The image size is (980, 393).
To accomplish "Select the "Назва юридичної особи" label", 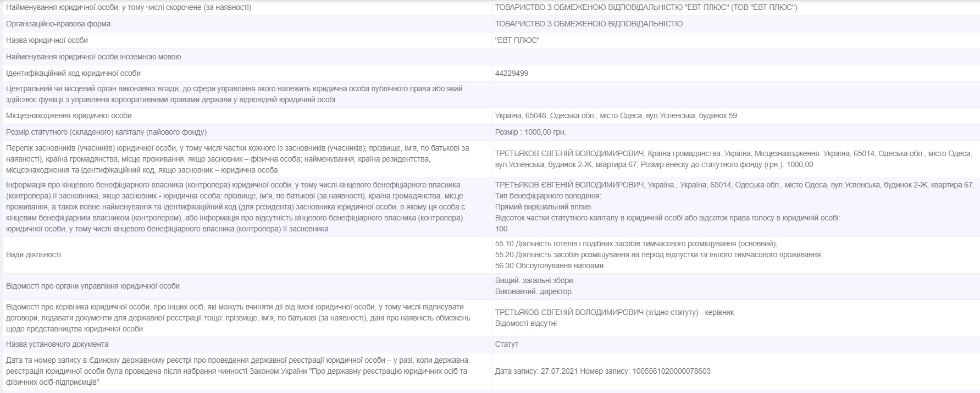I will 47,40.
